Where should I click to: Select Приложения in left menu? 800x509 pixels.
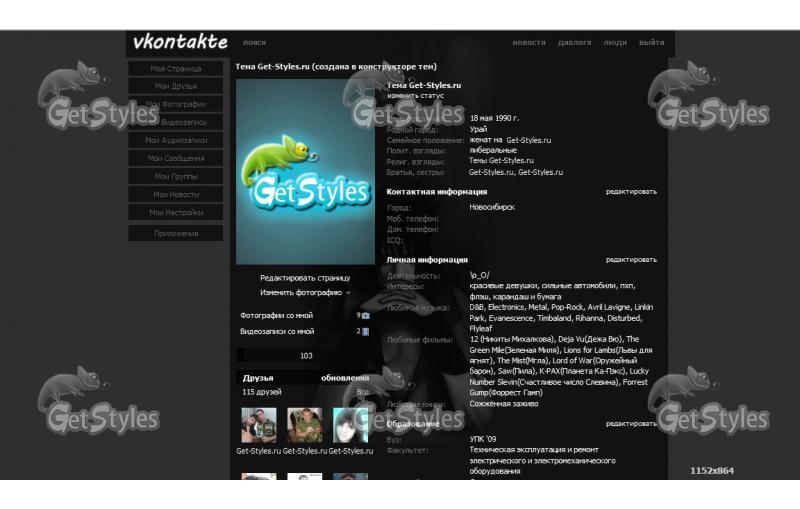click(x=176, y=233)
